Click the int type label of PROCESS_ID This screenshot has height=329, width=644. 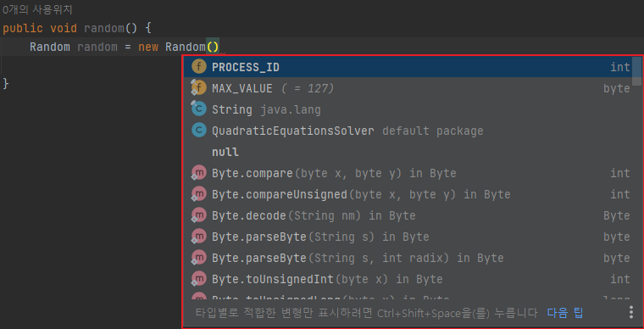619,67
